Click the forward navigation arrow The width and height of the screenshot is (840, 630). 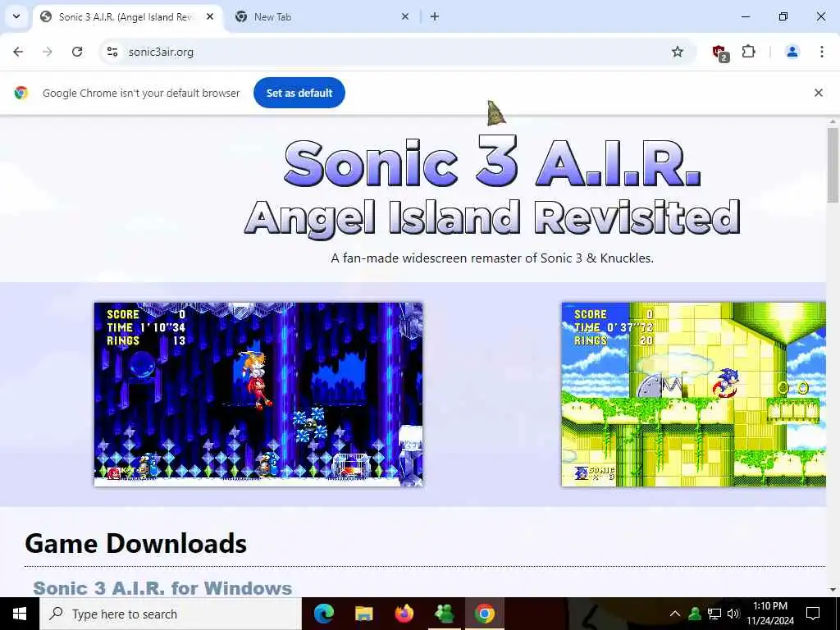point(48,52)
